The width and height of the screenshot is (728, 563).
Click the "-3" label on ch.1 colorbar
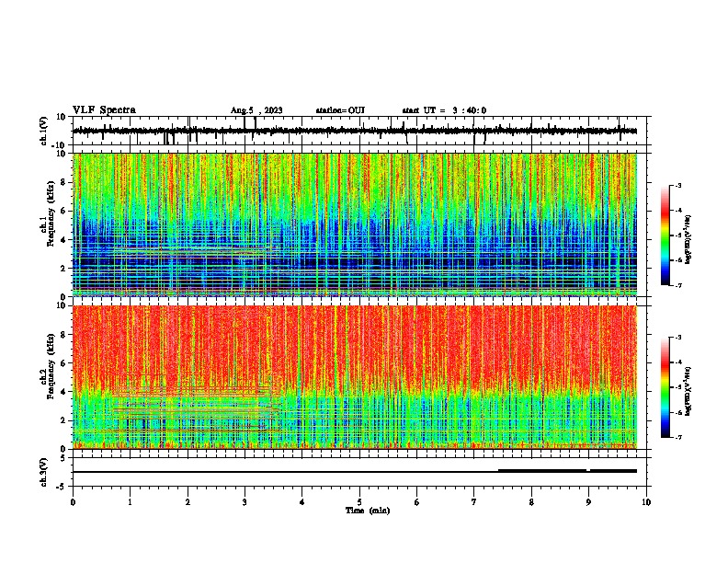pos(677,185)
